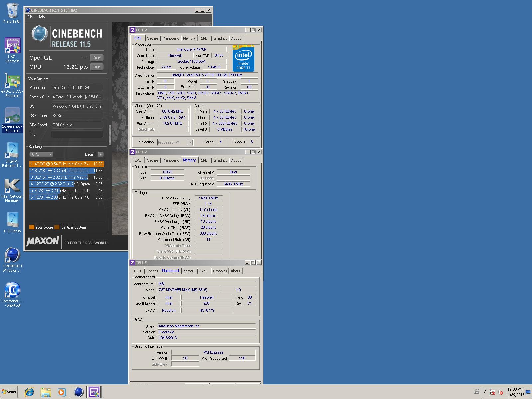Run the CPU benchmark
The image size is (532, 399).
pyautogui.click(x=97, y=67)
